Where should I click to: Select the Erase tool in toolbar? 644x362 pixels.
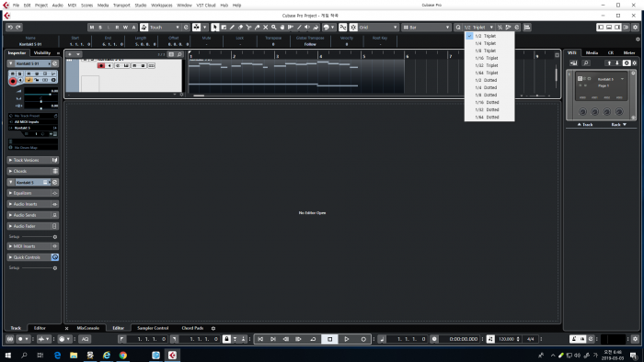240,28
